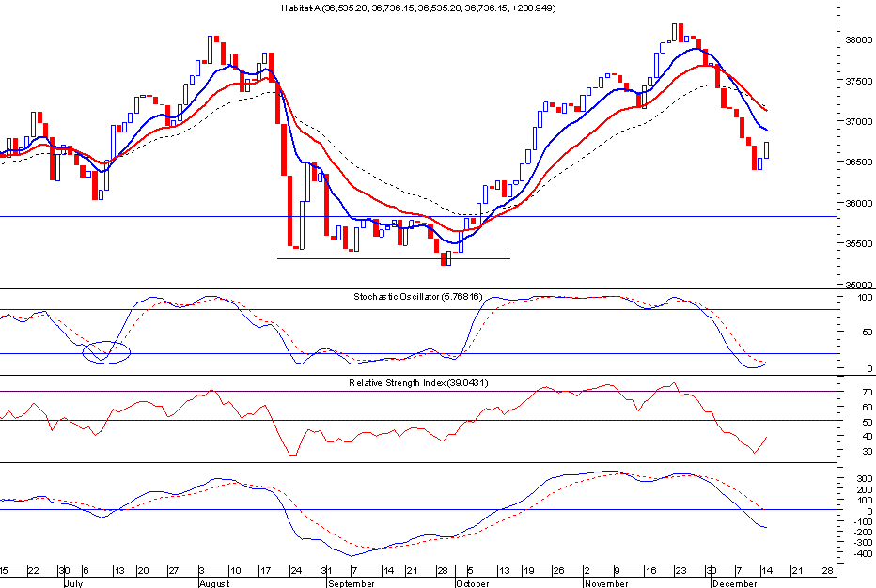Image resolution: width=876 pixels, height=588 pixels.
Task: Click the date label 17 in August
Action: click(x=265, y=571)
